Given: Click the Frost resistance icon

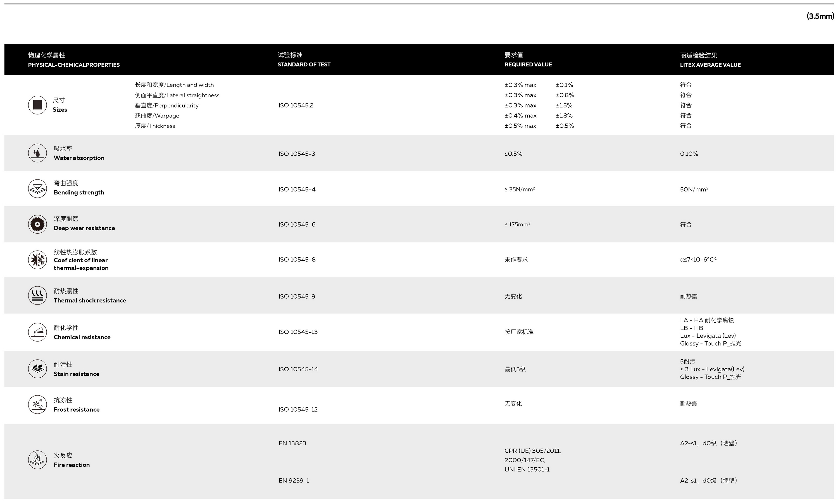Looking at the screenshot, I should [37, 404].
